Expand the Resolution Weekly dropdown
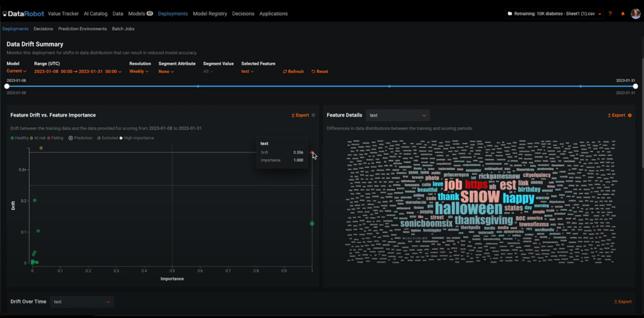The image size is (644, 318). click(x=139, y=71)
